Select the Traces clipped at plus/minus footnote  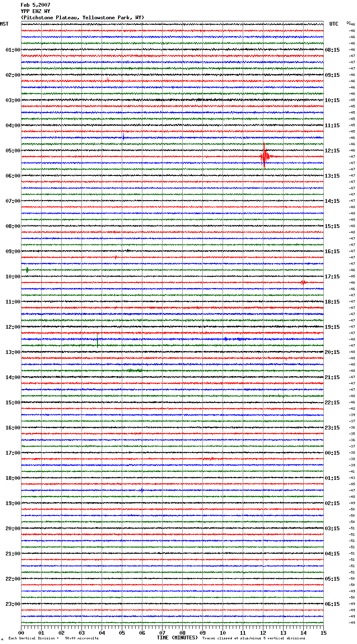[x=254, y=638]
